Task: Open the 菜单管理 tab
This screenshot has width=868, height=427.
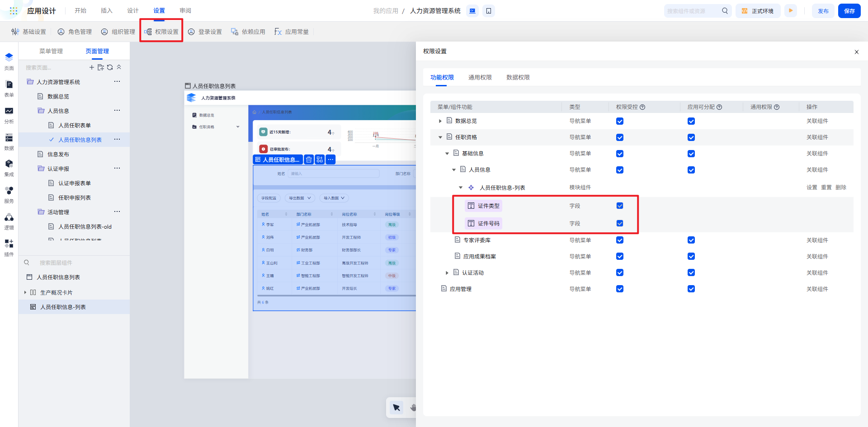Action: click(51, 51)
